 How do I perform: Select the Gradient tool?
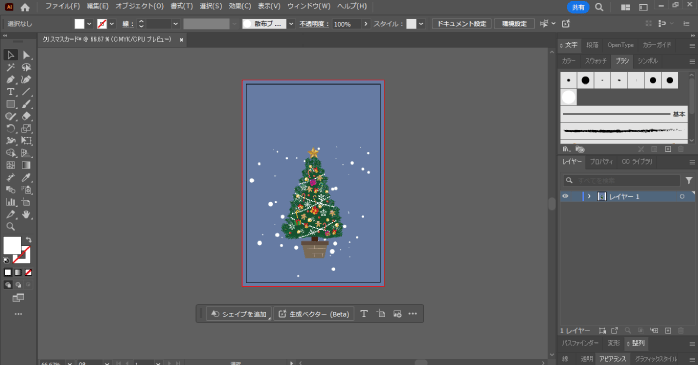coord(26,165)
